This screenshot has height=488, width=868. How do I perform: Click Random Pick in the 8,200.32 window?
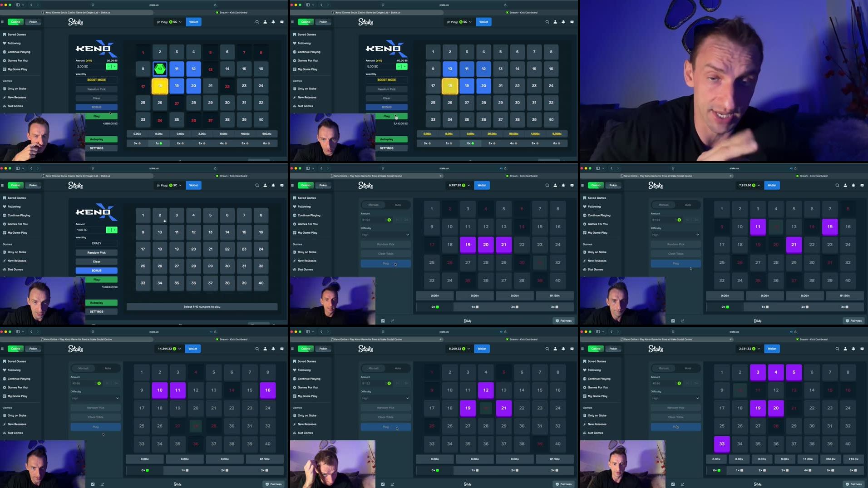pos(385,408)
